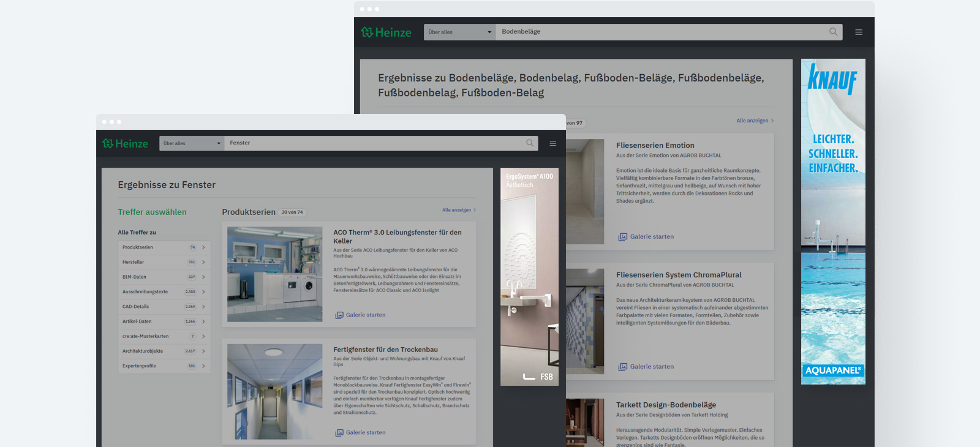Click 'Galerie starten' for Fertigfenster für den Trockenbau
Image resolution: width=980 pixels, height=447 pixels.
(x=366, y=433)
